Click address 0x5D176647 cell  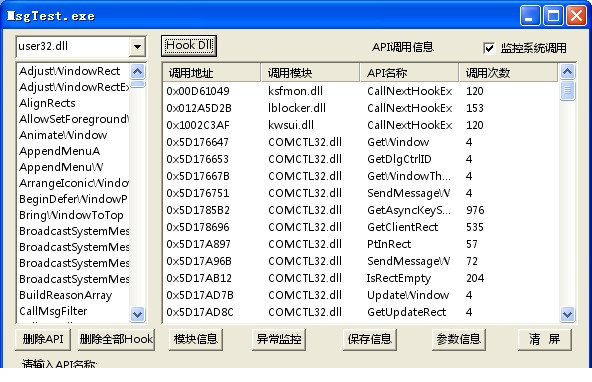coord(197,142)
